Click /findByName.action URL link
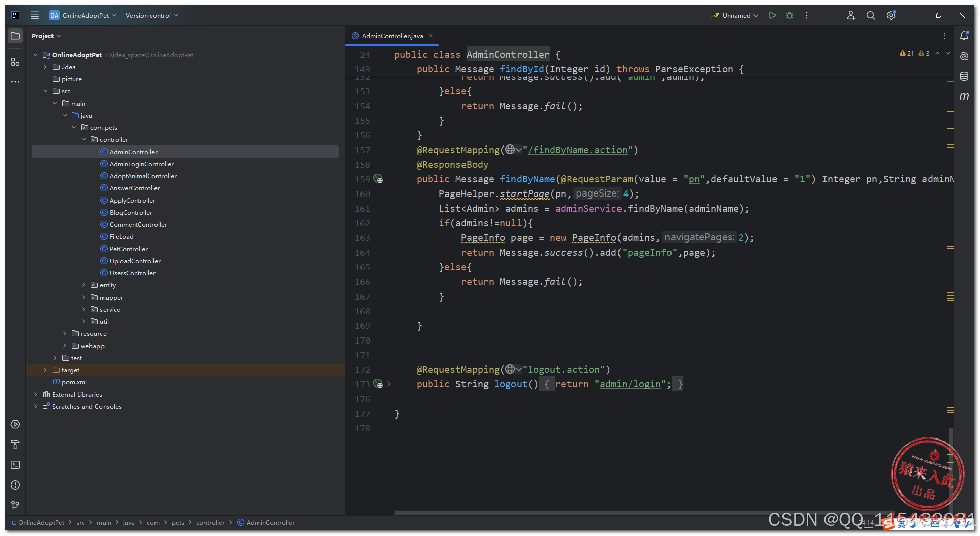Image resolution: width=980 pixels, height=536 pixels. coord(578,150)
